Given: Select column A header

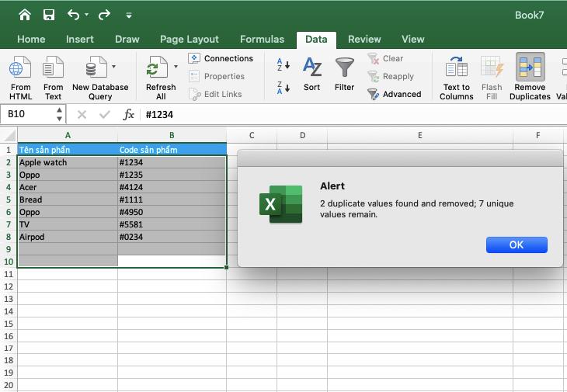Looking at the screenshot, I should tap(68, 135).
